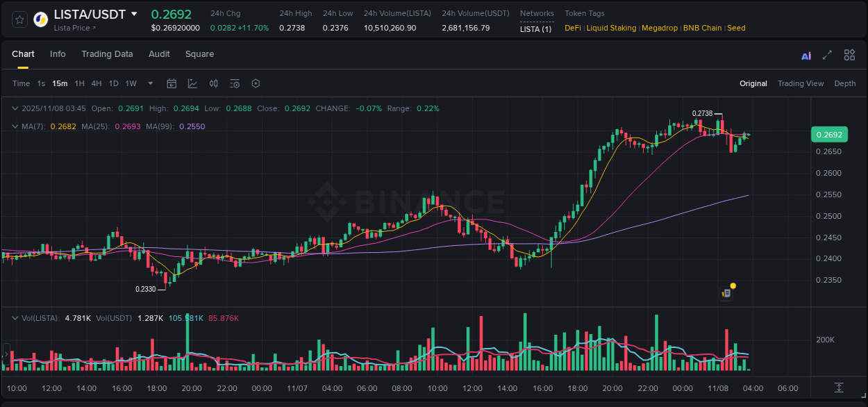Viewport: 868px width, 407px height.
Task: Click the green current price label 0.2692
Action: pyautogui.click(x=829, y=134)
